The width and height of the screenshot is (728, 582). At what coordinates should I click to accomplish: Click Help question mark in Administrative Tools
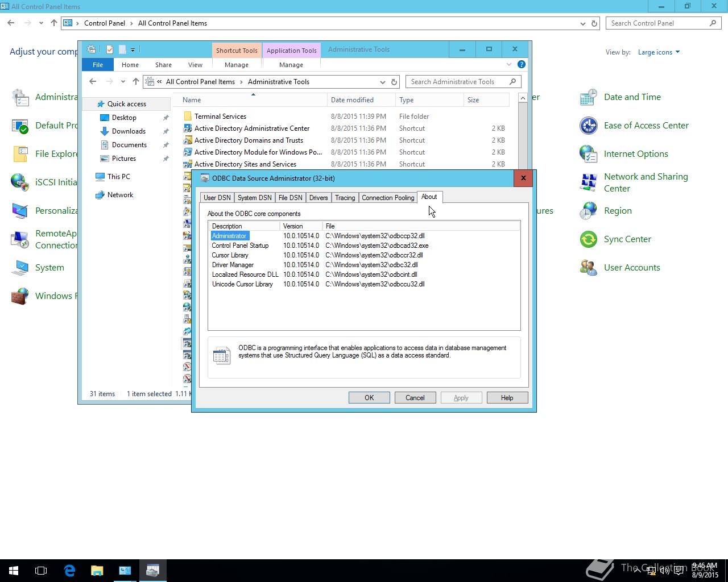[522, 64]
